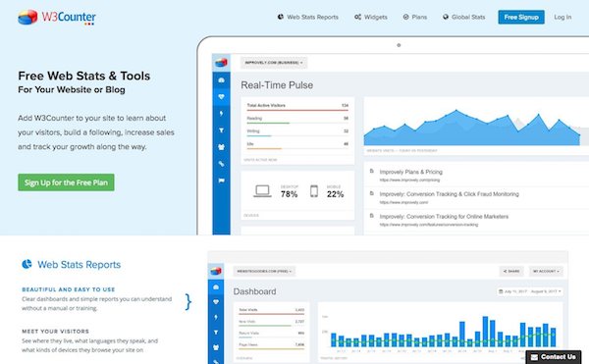
Task: Click the Real-Time Pulse title
Action: click(x=277, y=85)
